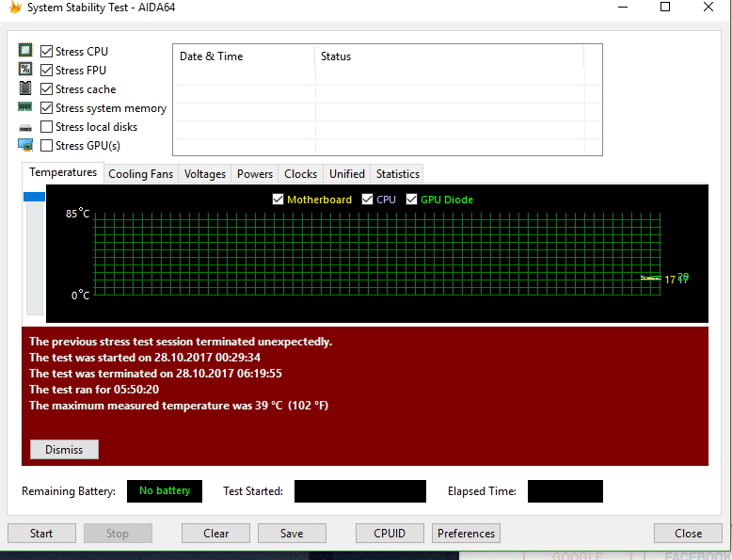Open the Voltages tab

(205, 174)
